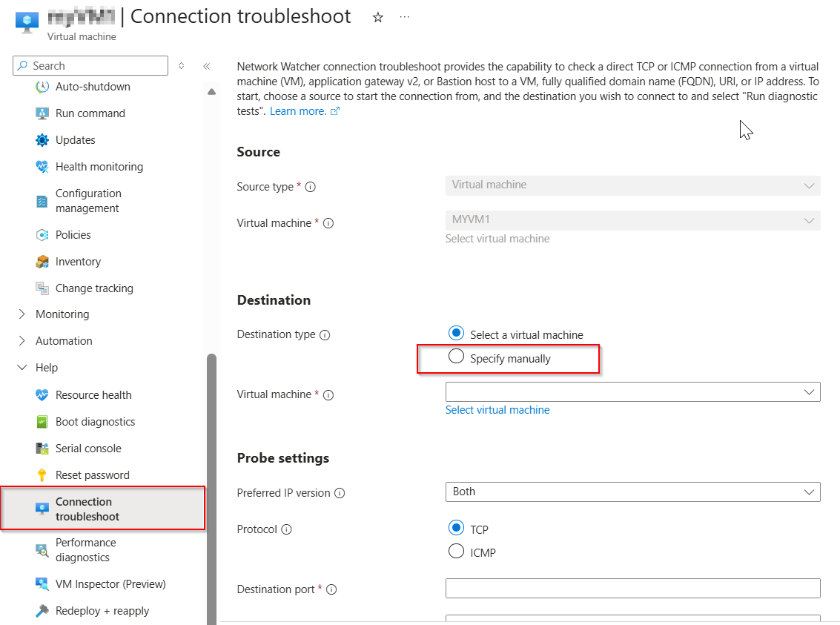Click the Boot diagnostics icon
The height and width of the screenshot is (625, 840).
point(42,422)
